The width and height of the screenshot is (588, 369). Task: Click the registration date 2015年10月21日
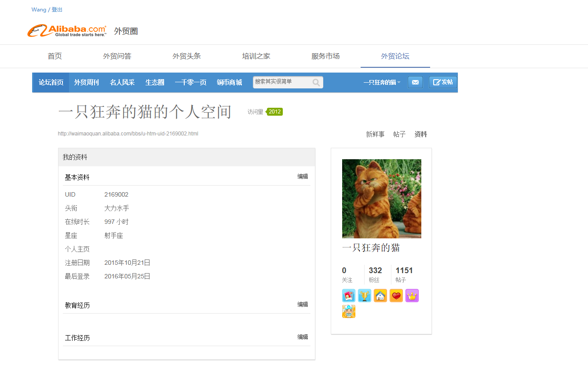[x=128, y=263]
